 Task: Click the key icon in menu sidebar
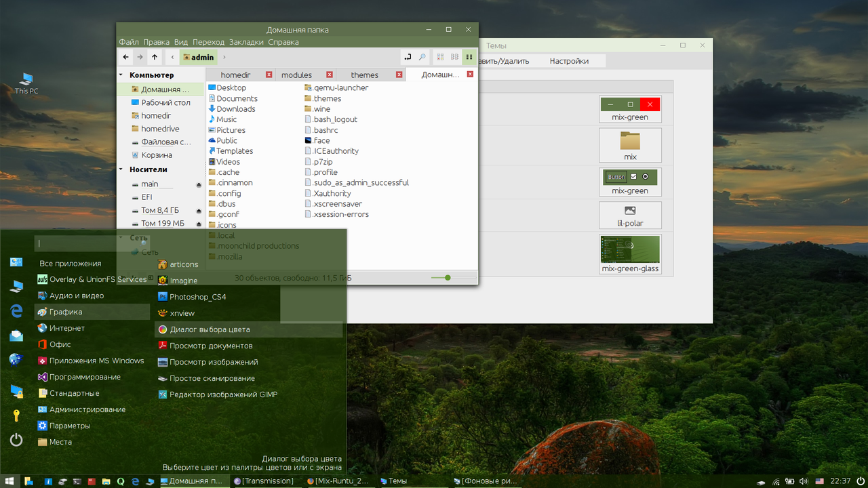coord(16,415)
